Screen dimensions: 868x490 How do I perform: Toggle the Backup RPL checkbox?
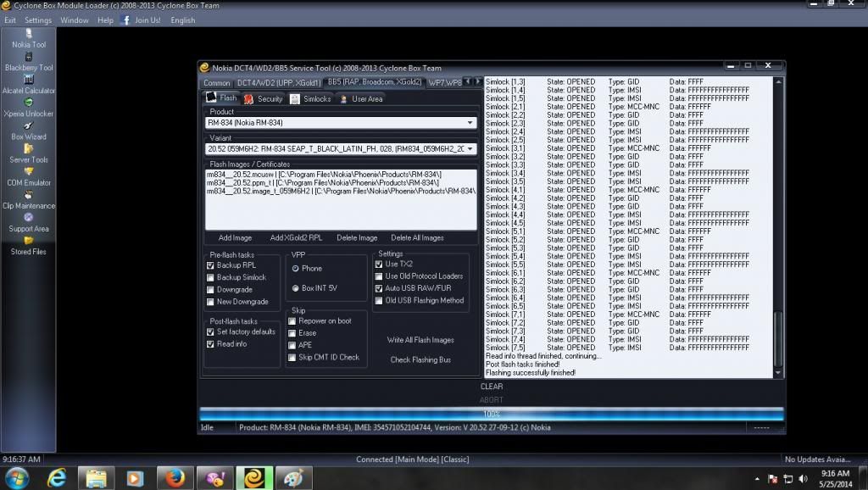point(210,265)
